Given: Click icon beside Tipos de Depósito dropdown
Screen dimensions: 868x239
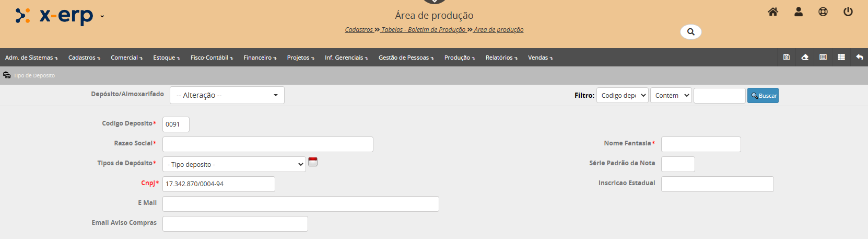Looking at the screenshot, I should [x=313, y=162].
